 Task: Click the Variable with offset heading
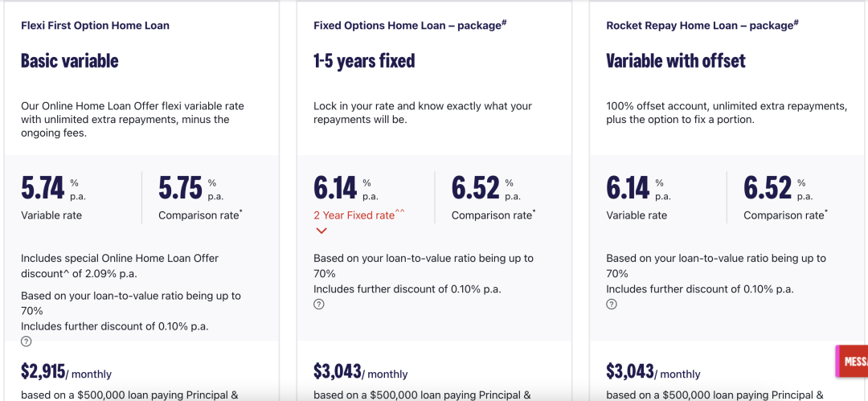tap(676, 60)
